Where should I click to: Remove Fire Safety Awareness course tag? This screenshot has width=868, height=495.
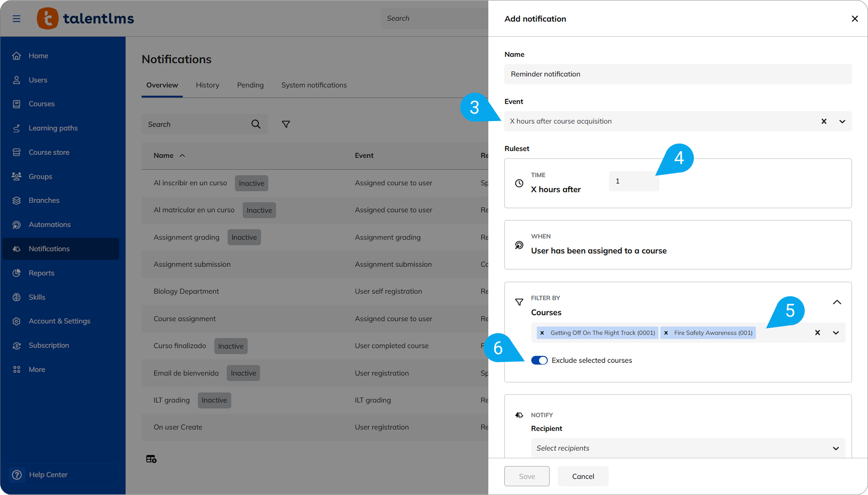[666, 333]
